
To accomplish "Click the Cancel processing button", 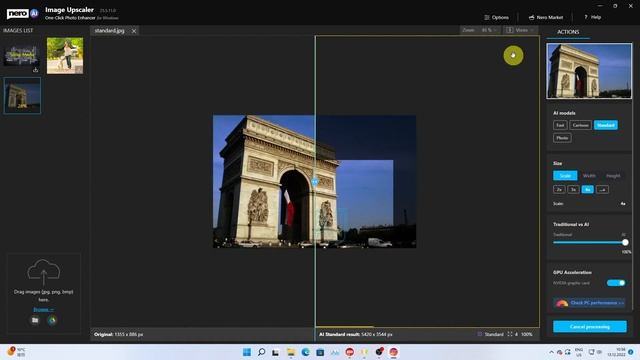I will pyautogui.click(x=590, y=327).
